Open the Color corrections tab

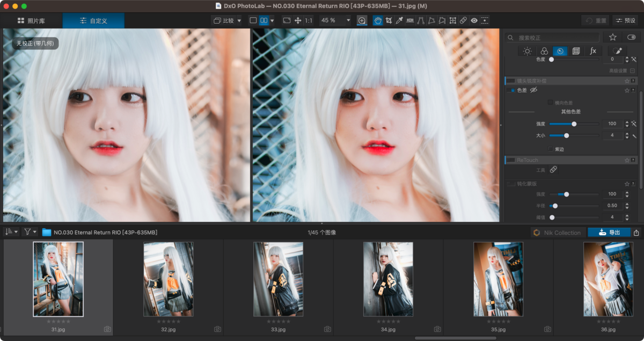point(544,51)
